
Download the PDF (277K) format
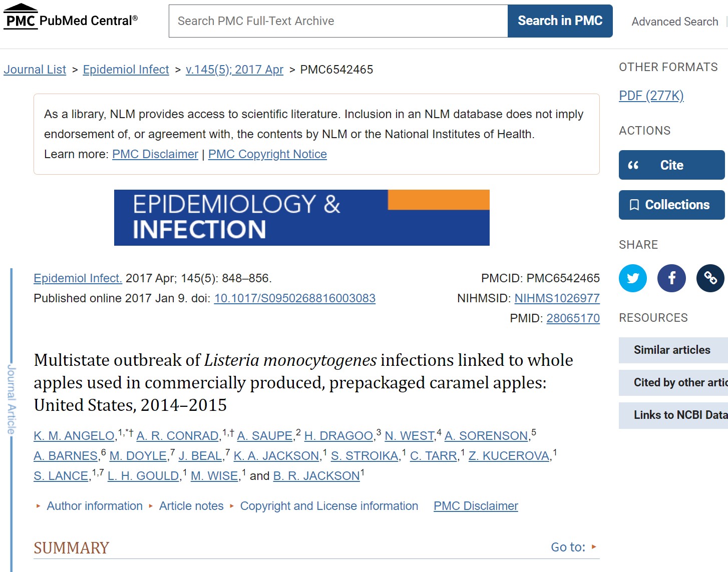pyautogui.click(x=651, y=96)
